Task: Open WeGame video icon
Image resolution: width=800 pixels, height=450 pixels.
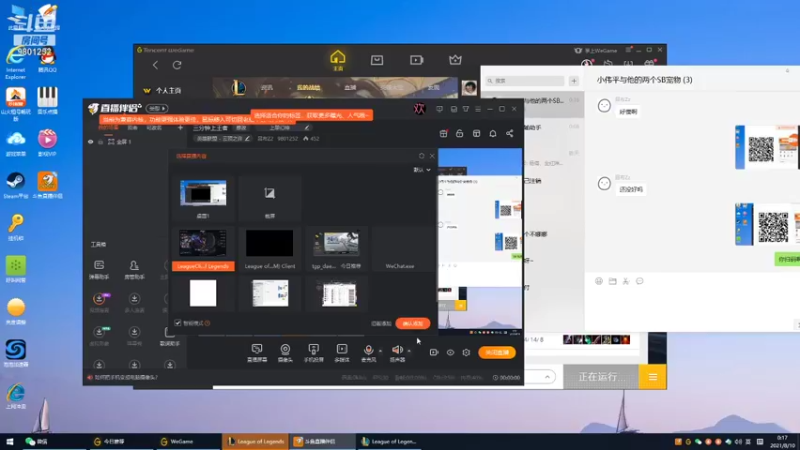Action: pyautogui.click(x=416, y=60)
